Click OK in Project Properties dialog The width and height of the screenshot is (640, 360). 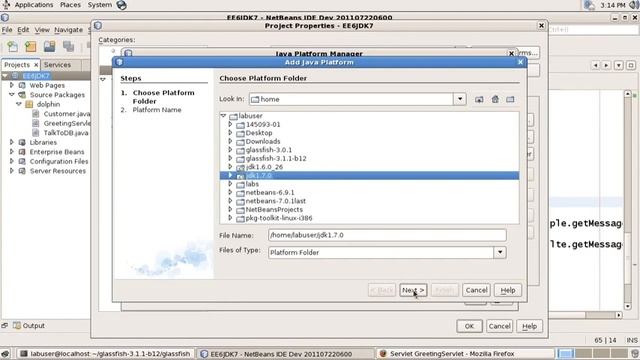(469, 326)
